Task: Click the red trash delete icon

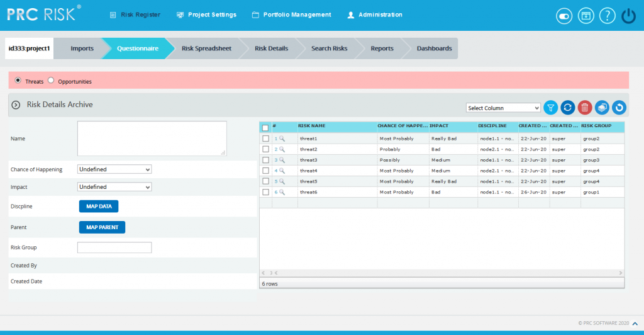Action: coord(585,108)
